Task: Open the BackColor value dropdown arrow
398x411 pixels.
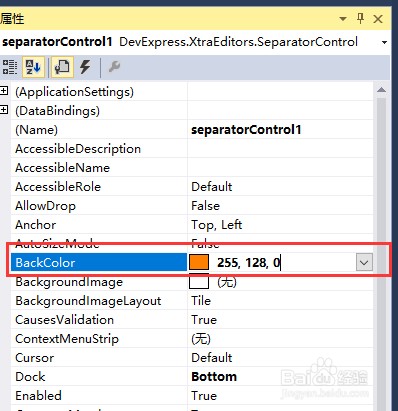Action: coord(364,263)
